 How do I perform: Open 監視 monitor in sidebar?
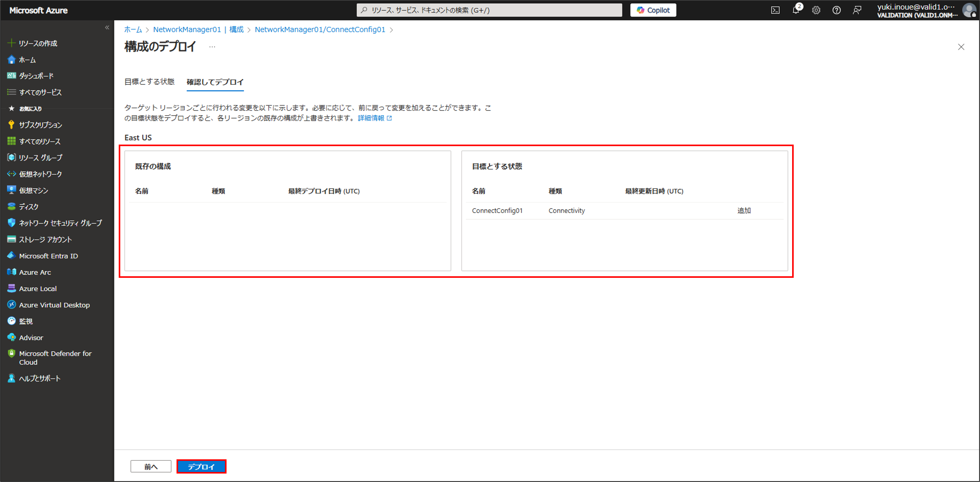click(x=26, y=321)
